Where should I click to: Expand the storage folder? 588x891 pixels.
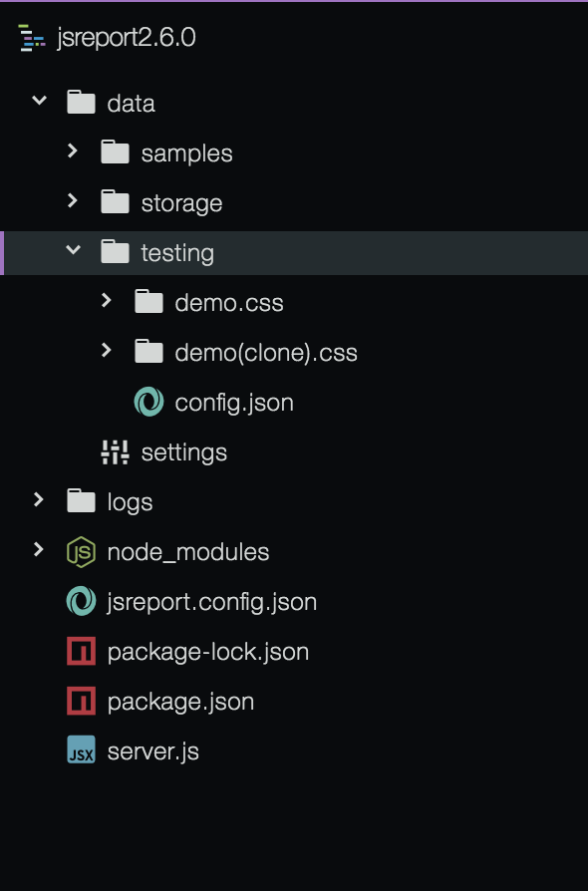73,200
